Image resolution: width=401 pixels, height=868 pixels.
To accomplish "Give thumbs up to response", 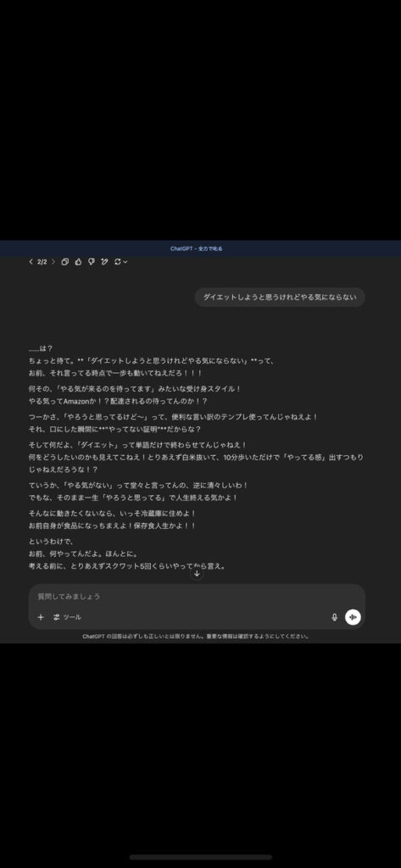I will [78, 262].
